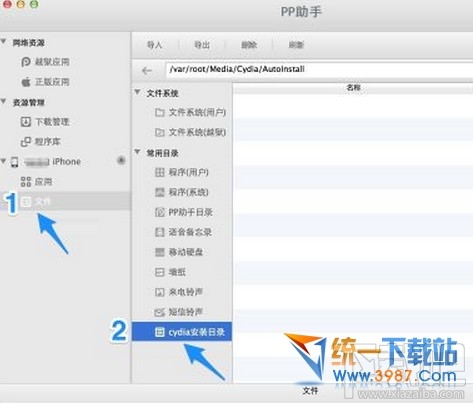Click 刷新 refresh button
This screenshot has width=473, height=404.
(x=296, y=45)
